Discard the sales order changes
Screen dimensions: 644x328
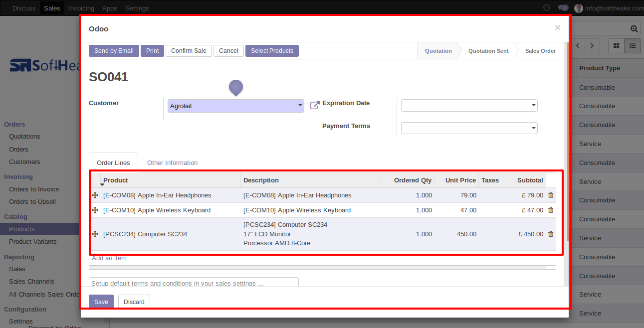pyautogui.click(x=134, y=302)
